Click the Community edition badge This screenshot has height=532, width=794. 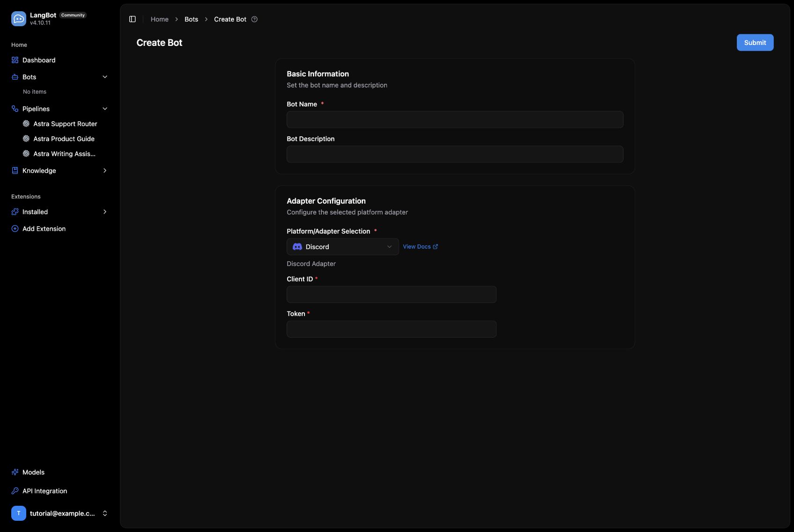click(x=73, y=15)
